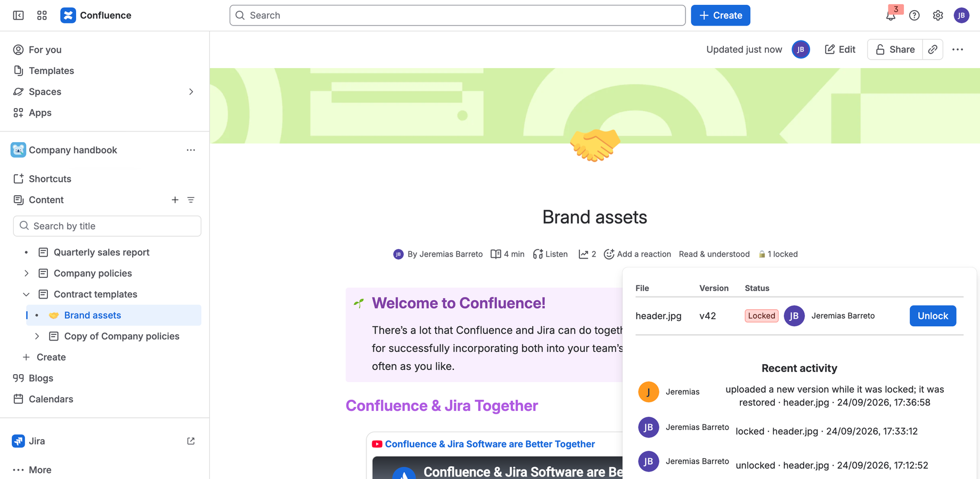This screenshot has width=980, height=479.
Task: Open notifications bell icon
Action: (891, 15)
